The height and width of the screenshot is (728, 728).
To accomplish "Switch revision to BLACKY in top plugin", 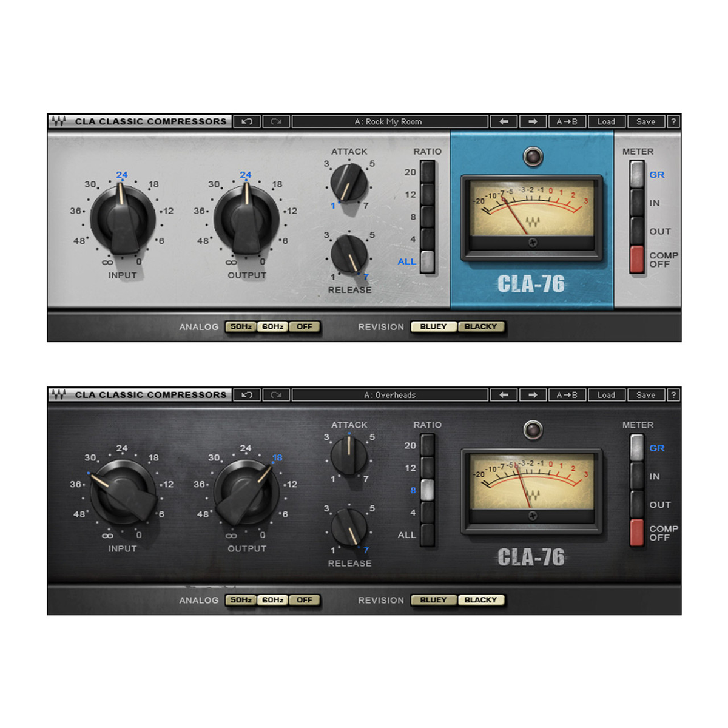I will click(x=481, y=326).
